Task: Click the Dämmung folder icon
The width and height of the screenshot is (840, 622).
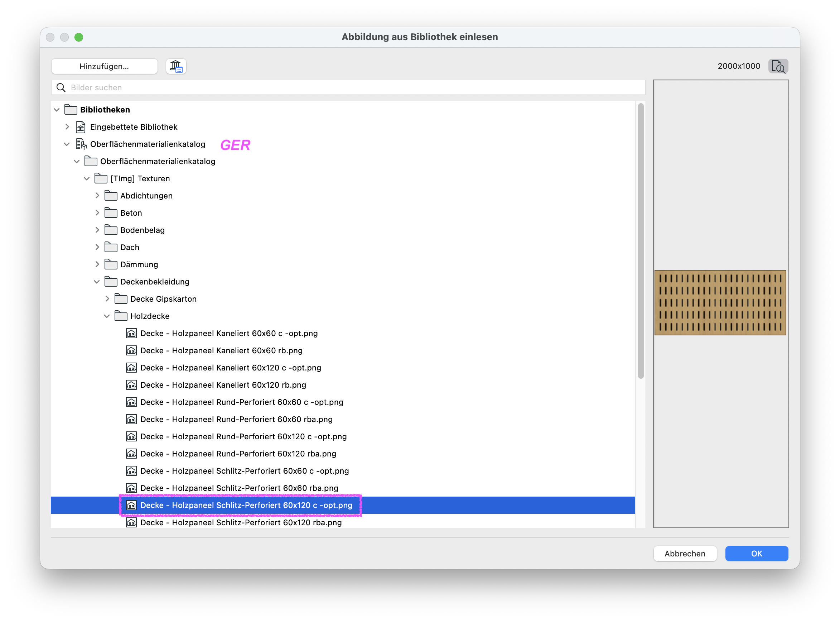Action: pos(111,264)
